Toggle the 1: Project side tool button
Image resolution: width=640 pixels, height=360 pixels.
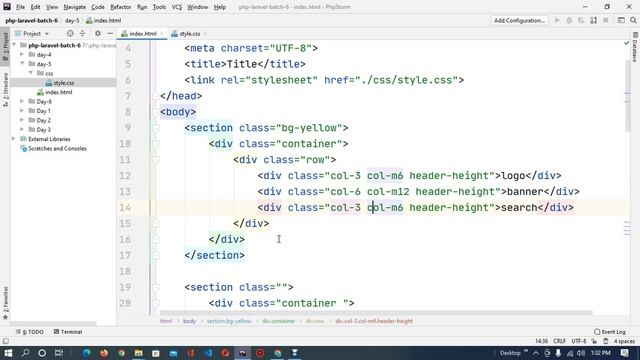click(x=5, y=47)
